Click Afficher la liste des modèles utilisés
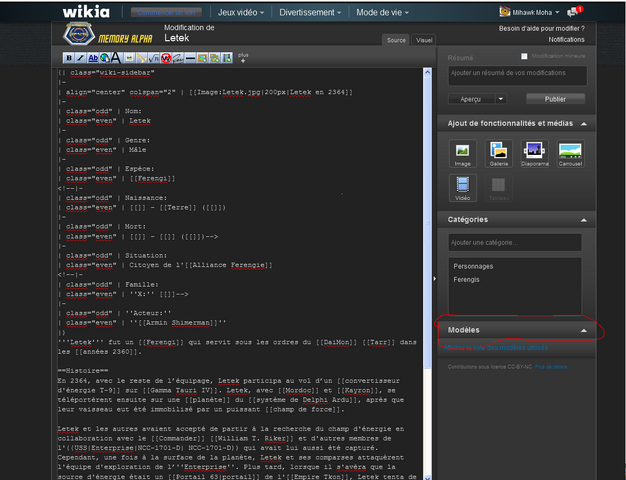This screenshot has width=626, height=480. (x=496, y=347)
